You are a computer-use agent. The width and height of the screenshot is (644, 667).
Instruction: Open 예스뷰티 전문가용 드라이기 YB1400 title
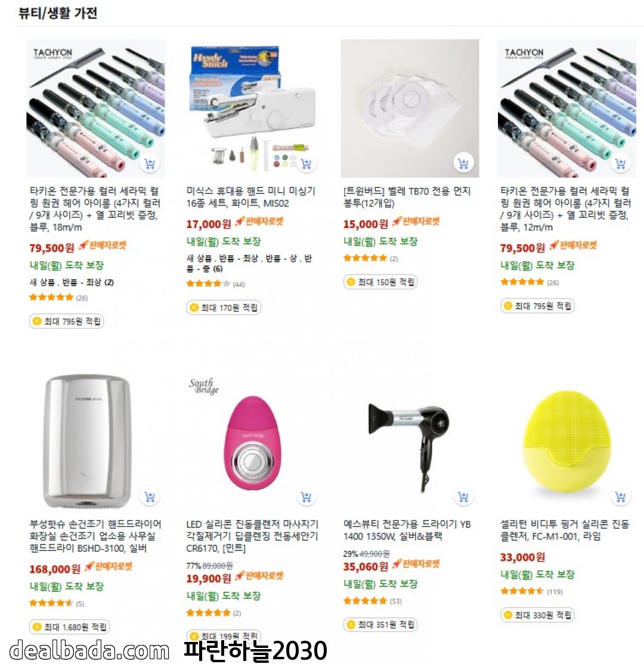[x=407, y=530]
